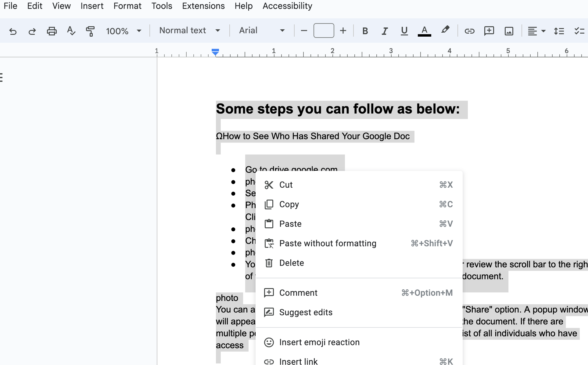Click the Print icon
This screenshot has width=588, height=365.
[52, 31]
